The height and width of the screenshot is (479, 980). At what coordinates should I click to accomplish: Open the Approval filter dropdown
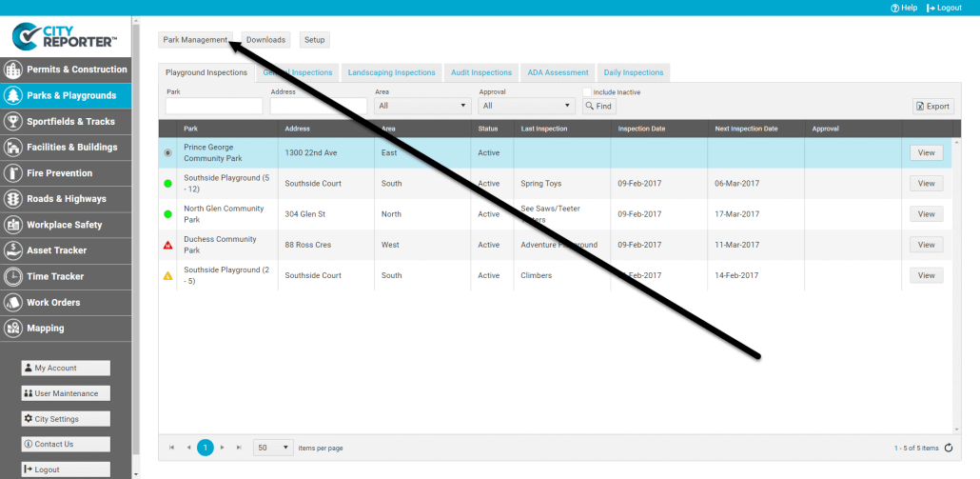click(527, 106)
